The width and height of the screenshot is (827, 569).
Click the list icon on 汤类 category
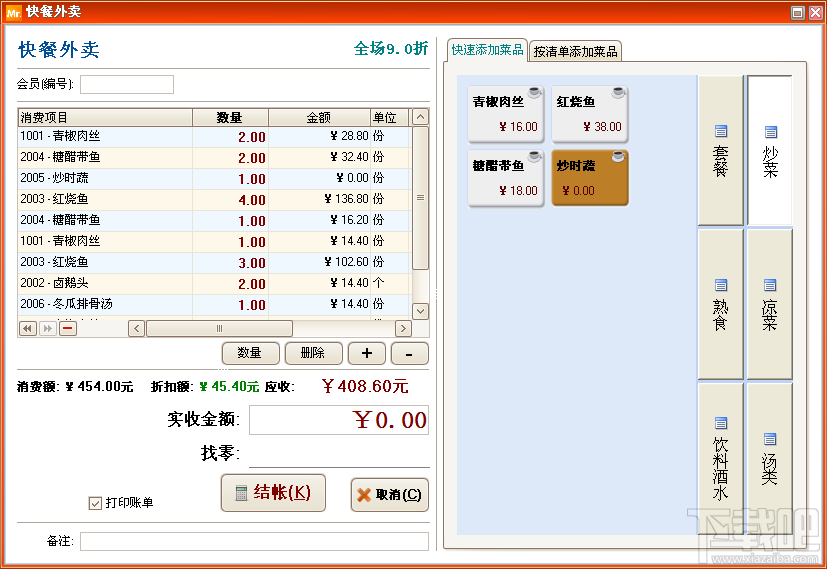770,439
